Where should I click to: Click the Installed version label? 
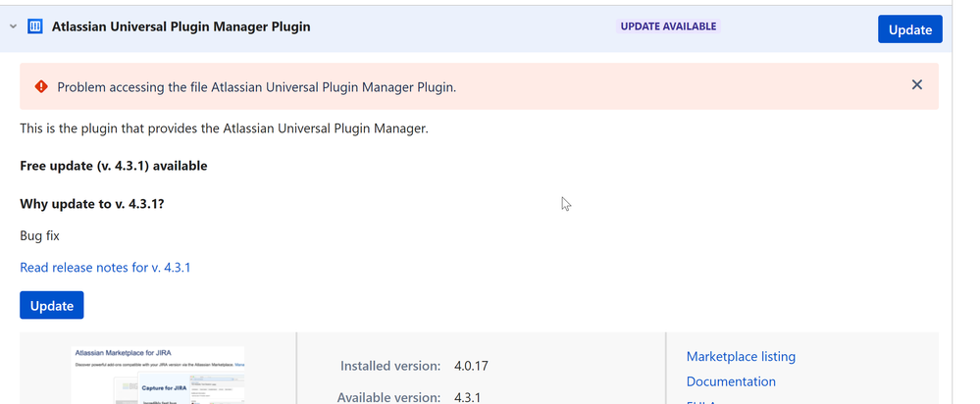coord(390,366)
